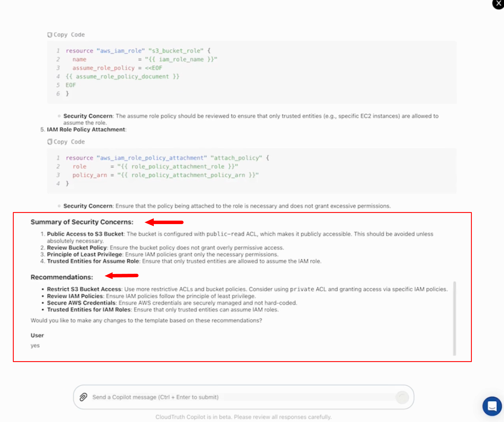Click the "User" message label
The height and width of the screenshot is (422, 504).
coord(37,335)
